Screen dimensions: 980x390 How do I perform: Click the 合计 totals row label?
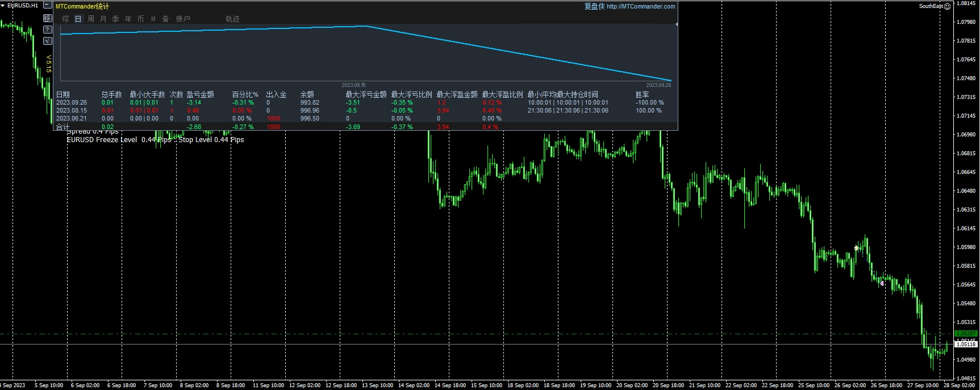63,127
